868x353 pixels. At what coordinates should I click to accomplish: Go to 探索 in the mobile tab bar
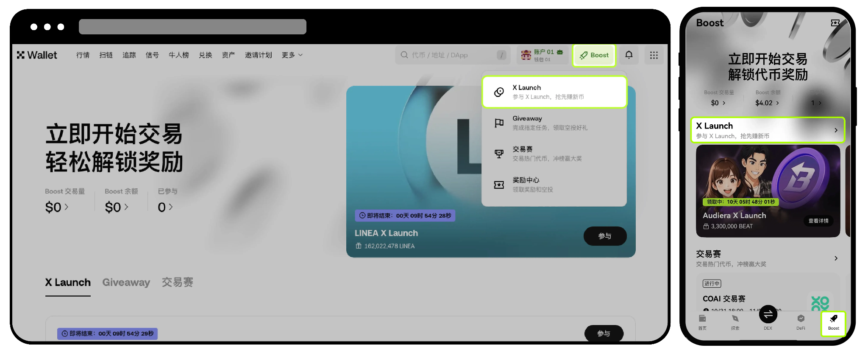(x=735, y=323)
